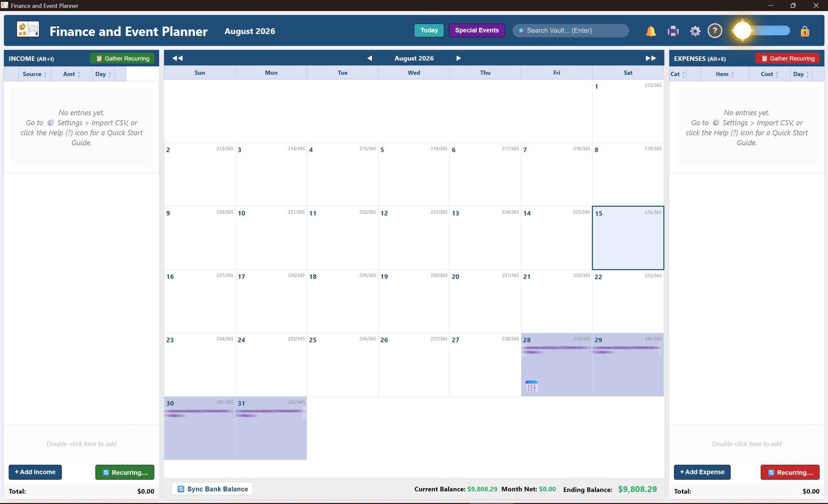
Task: Sort expenses by Cost column
Action: (x=770, y=74)
